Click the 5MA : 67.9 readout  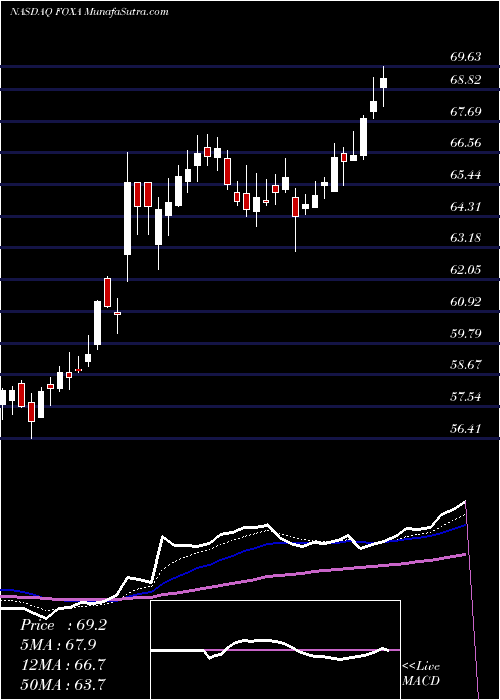(x=58, y=645)
